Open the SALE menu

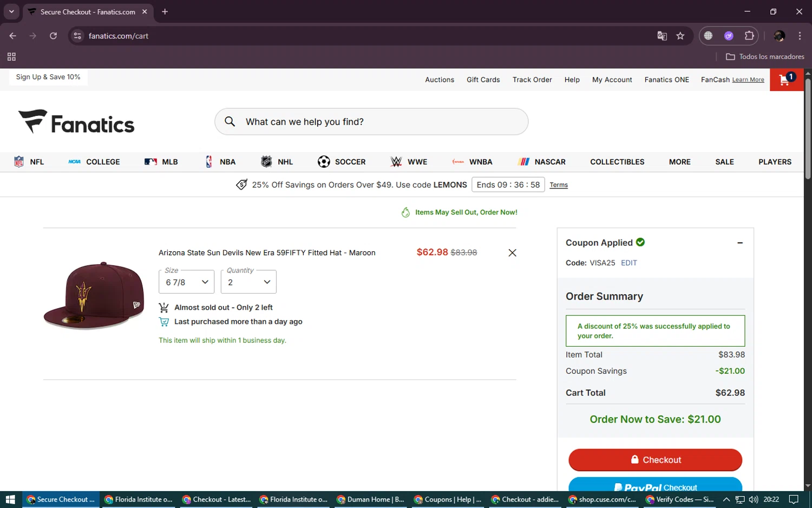(724, 162)
